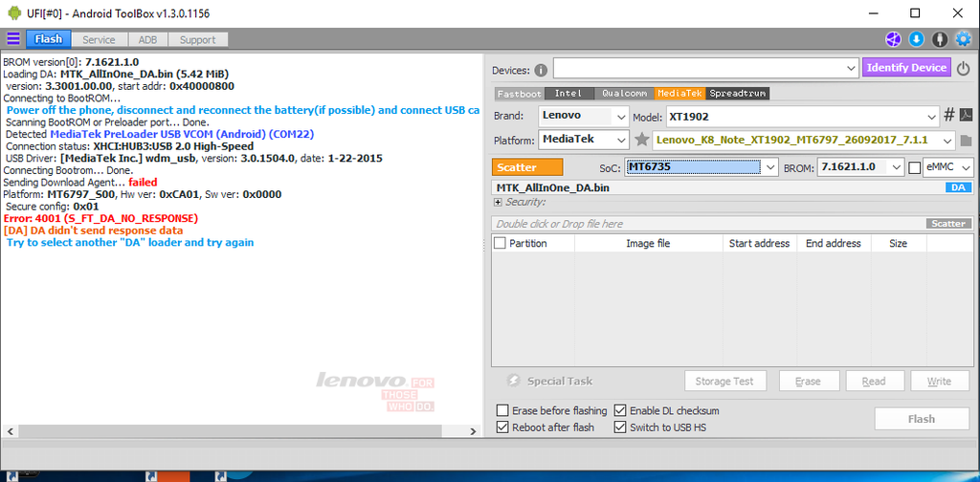This screenshot has width=980, height=482.
Task: Uncheck Reboot after flash
Action: [501, 427]
